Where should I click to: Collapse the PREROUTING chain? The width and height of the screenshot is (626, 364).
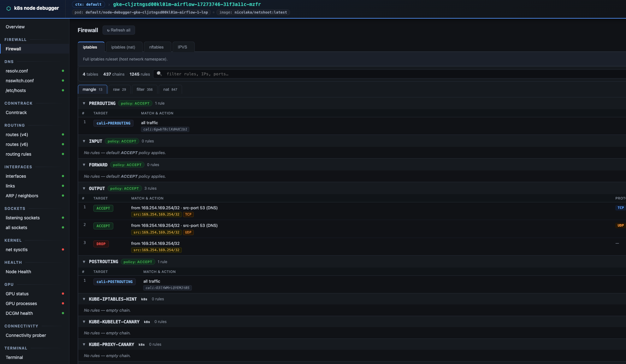(x=84, y=103)
